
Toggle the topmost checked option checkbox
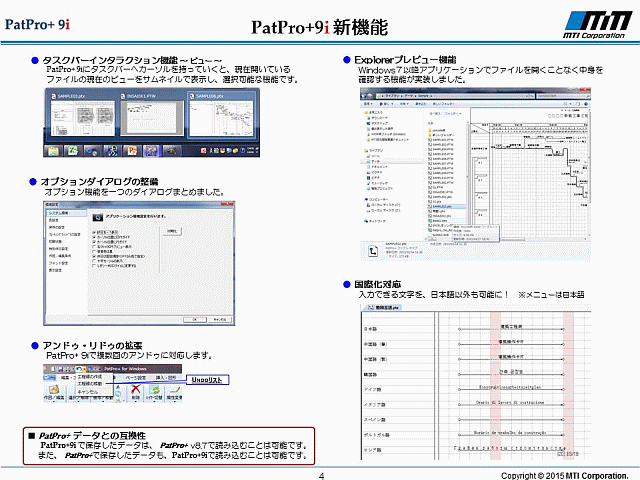click(94, 232)
